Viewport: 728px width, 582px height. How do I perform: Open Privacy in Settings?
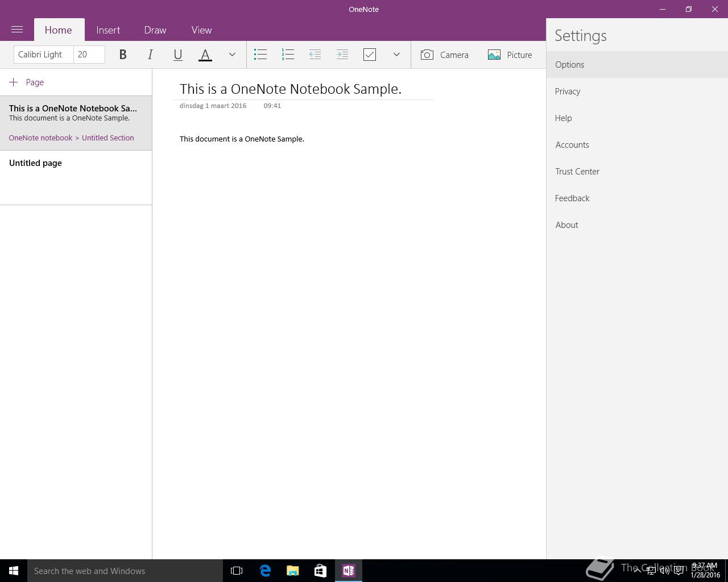tap(637, 92)
